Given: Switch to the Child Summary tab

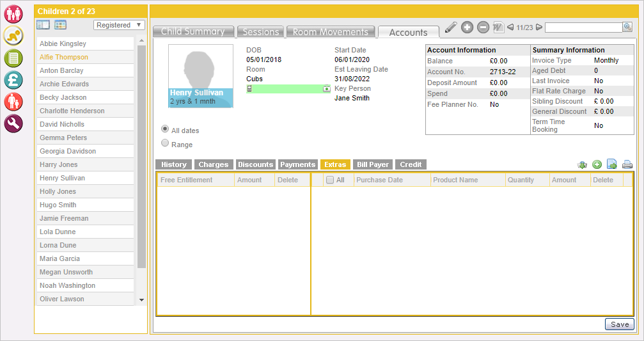Looking at the screenshot, I should [x=193, y=31].
